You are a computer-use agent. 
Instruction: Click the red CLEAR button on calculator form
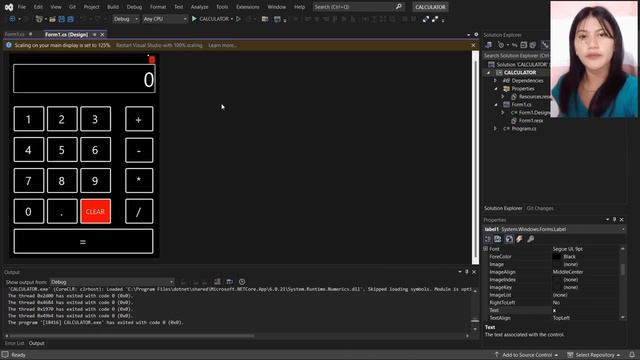pos(96,211)
